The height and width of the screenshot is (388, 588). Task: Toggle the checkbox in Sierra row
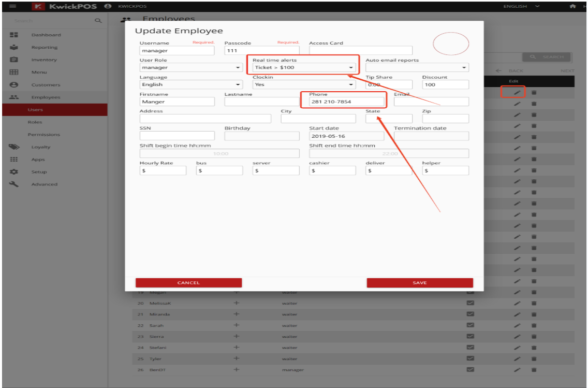point(471,336)
